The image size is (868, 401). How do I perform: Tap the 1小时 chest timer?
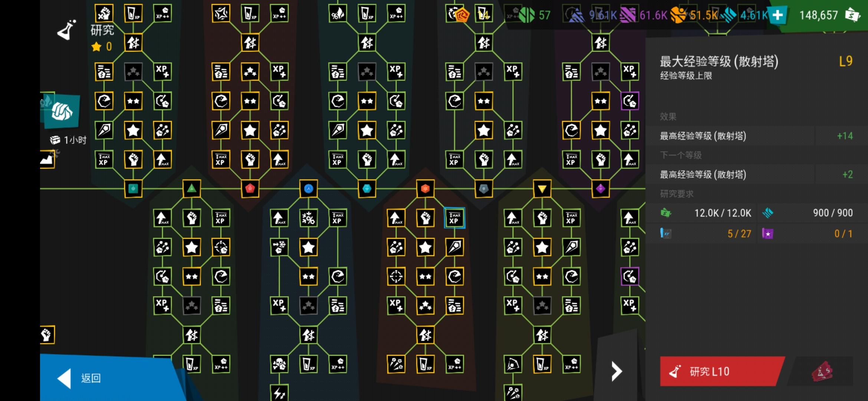(x=69, y=140)
